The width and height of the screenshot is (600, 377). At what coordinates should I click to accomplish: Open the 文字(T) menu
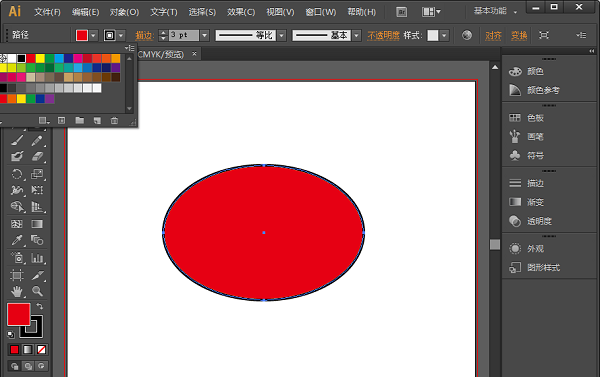click(164, 12)
